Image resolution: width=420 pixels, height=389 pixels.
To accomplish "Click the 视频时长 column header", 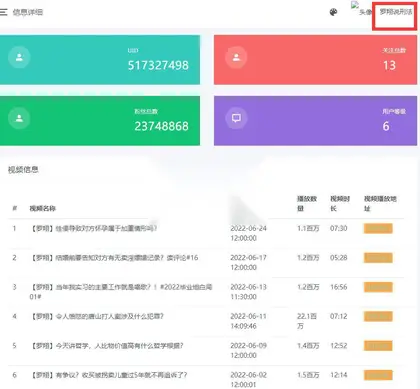I will (x=340, y=203).
